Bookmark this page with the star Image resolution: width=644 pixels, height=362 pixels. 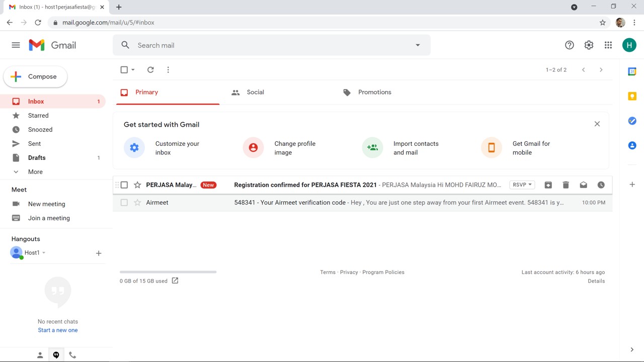(x=603, y=23)
